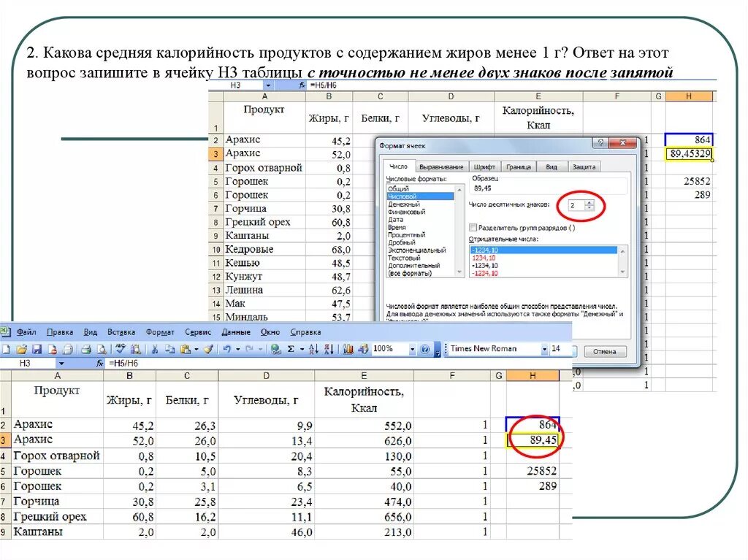
Task: Click the blue Help question mark icon
Action: tap(424, 349)
